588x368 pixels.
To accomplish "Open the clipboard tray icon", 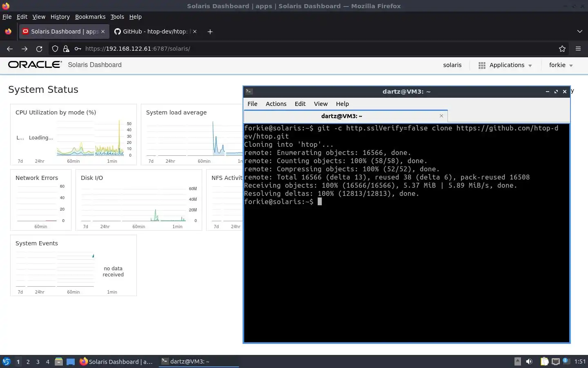I will point(545,361).
